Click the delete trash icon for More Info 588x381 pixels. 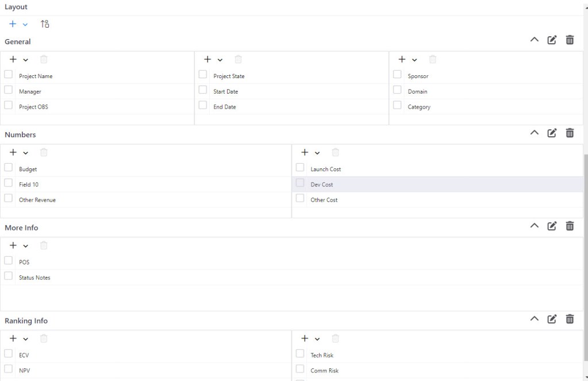coord(570,226)
